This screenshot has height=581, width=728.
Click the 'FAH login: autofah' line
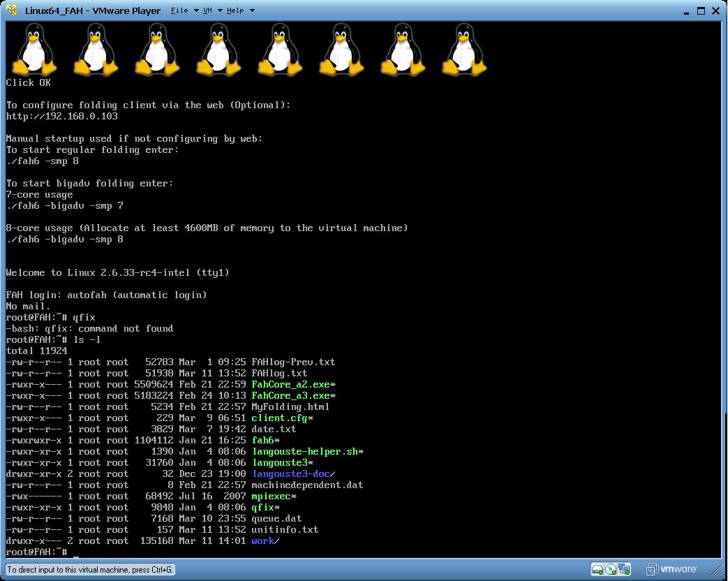106,295
